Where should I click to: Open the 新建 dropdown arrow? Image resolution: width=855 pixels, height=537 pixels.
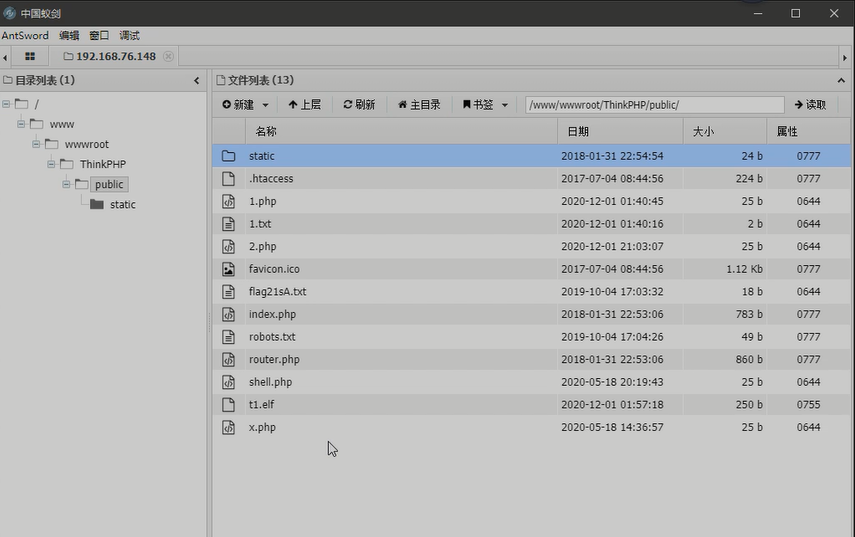[x=266, y=105]
